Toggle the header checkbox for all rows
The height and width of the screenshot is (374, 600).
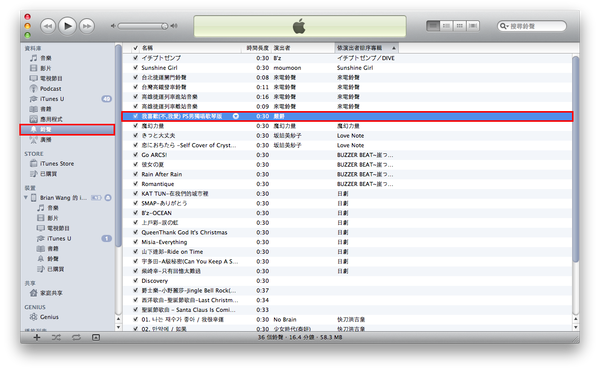tap(135, 48)
